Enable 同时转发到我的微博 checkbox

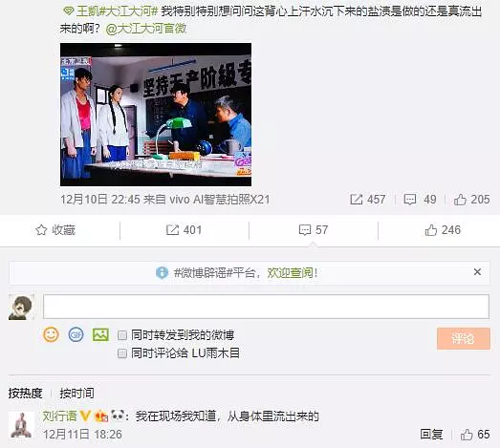[x=122, y=335]
